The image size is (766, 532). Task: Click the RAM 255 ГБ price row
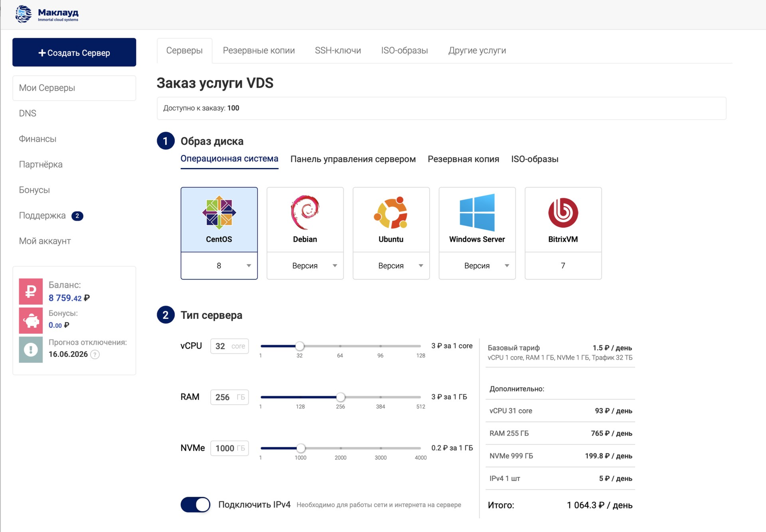pyautogui.click(x=560, y=433)
